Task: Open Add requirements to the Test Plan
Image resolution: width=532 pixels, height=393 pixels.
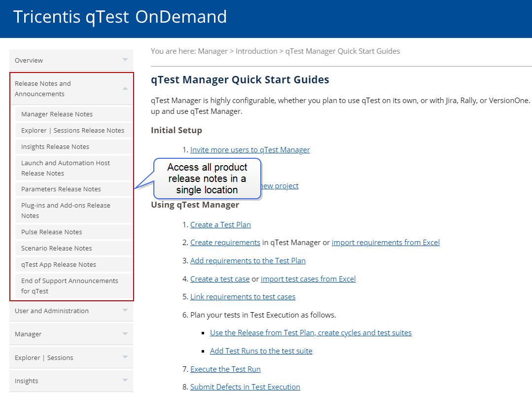Action: (248, 261)
